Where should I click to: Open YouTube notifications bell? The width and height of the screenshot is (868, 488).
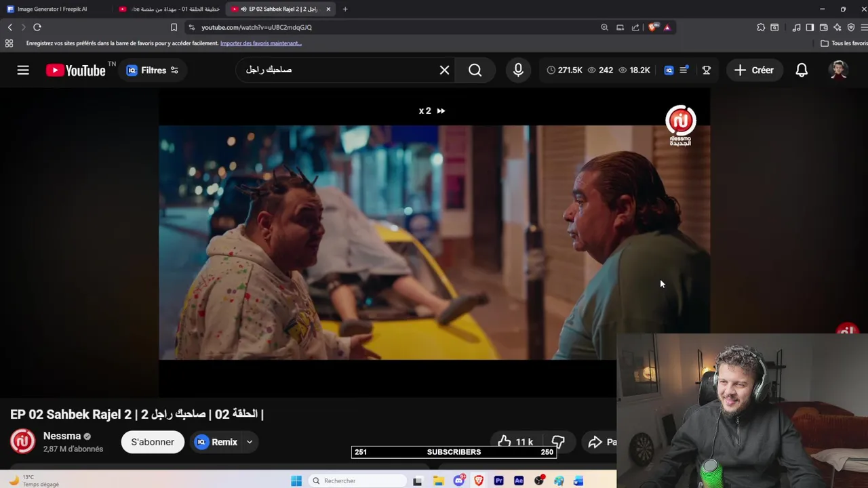pyautogui.click(x=802, y=70)
